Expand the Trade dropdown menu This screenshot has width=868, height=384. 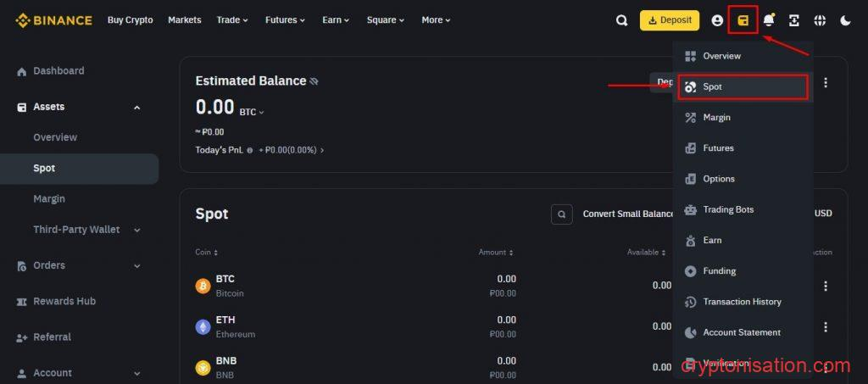231,20
